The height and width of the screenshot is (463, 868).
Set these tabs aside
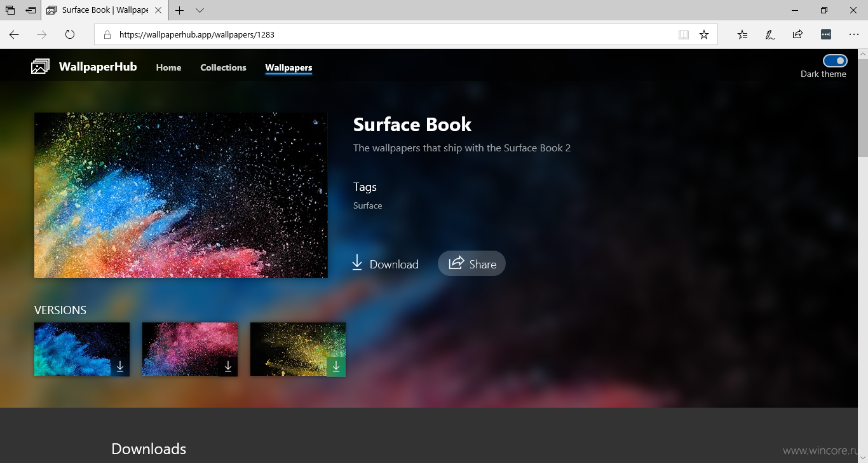coord(31,10)
